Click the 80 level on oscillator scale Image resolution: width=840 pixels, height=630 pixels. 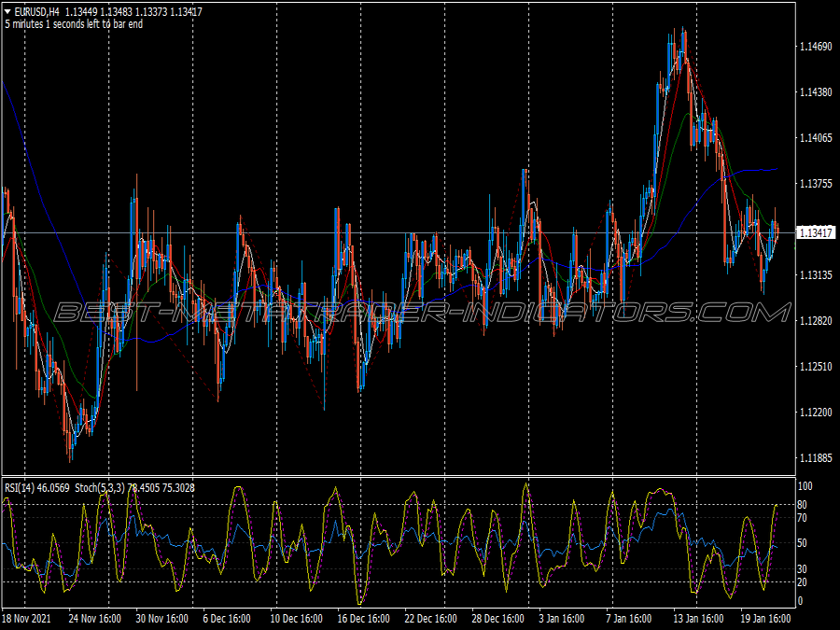click(802, 505)
